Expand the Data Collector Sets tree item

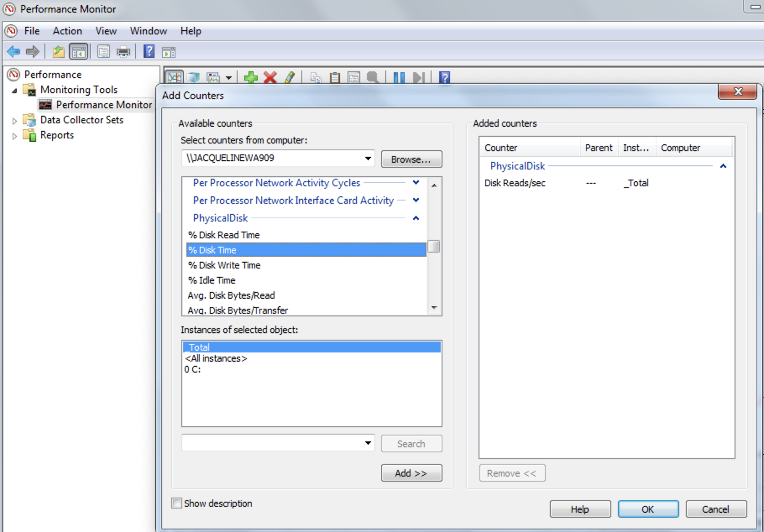14,120
